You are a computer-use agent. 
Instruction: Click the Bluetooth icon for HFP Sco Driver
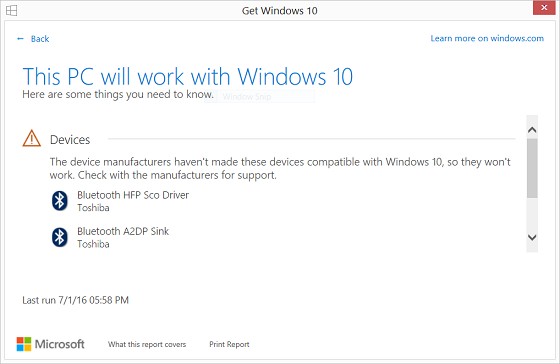60,200
